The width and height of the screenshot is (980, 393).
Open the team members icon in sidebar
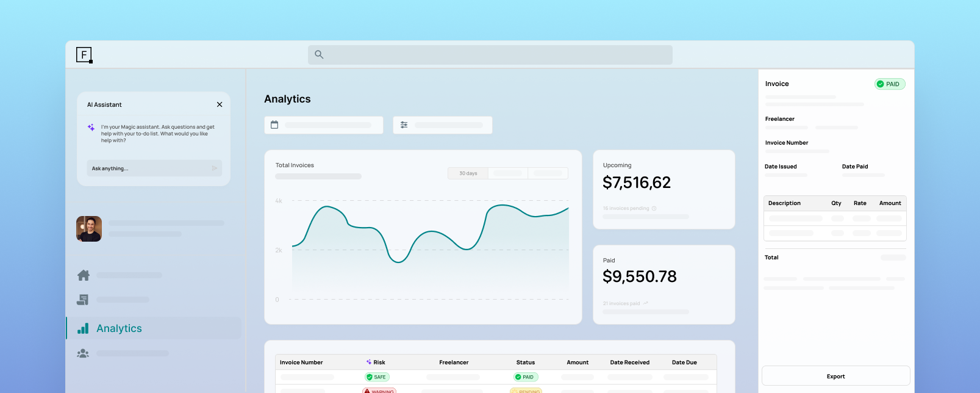coord(83,353)
